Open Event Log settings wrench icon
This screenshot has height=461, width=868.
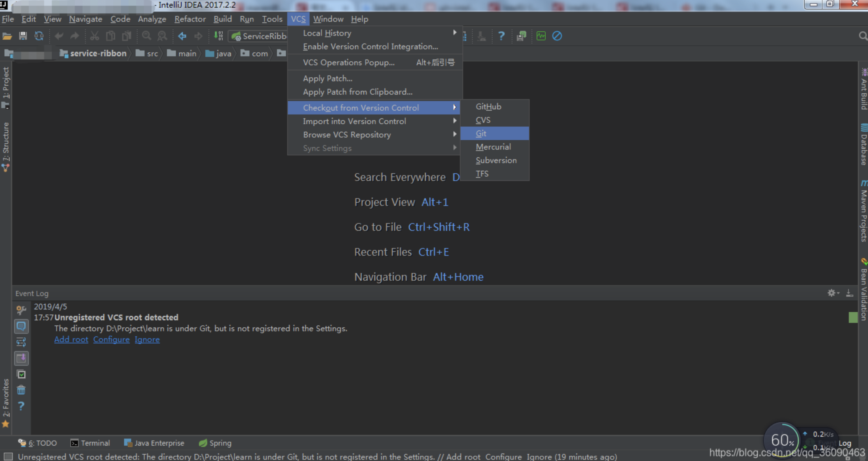point(21,310)
